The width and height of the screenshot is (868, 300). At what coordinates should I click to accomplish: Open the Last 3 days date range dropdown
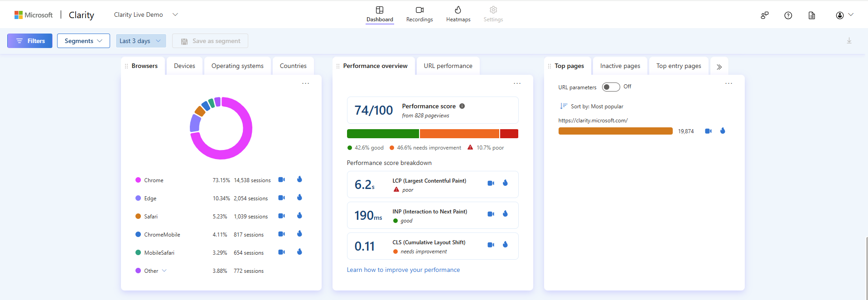click(x=140, y=41)
